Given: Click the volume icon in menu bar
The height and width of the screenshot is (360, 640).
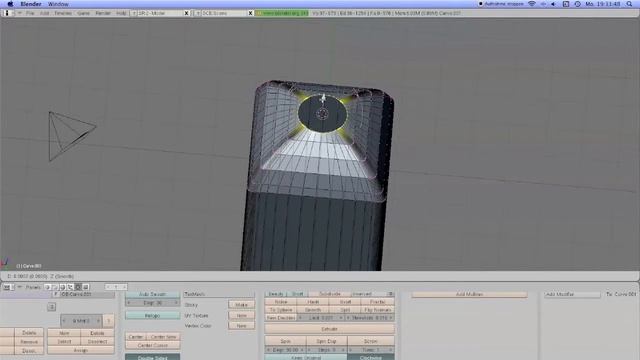Looking at the screenshot, I should coord(553,4).
